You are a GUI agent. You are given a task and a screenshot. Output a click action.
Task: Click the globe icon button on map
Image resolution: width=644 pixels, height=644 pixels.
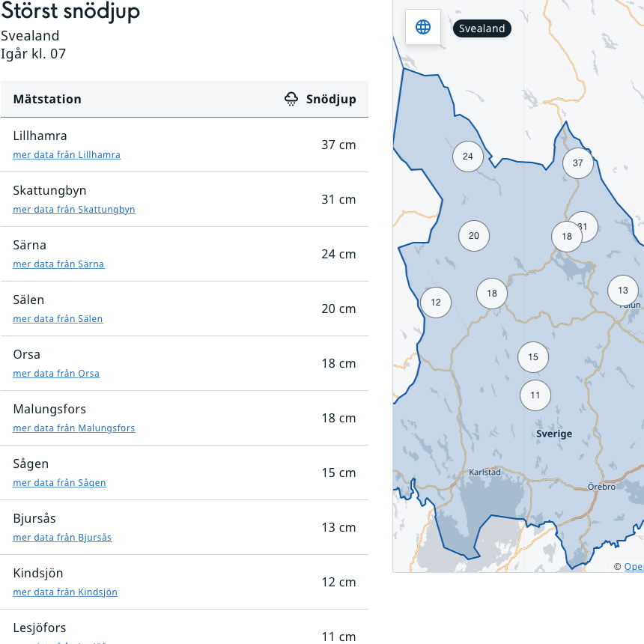[x=423, y=28]
